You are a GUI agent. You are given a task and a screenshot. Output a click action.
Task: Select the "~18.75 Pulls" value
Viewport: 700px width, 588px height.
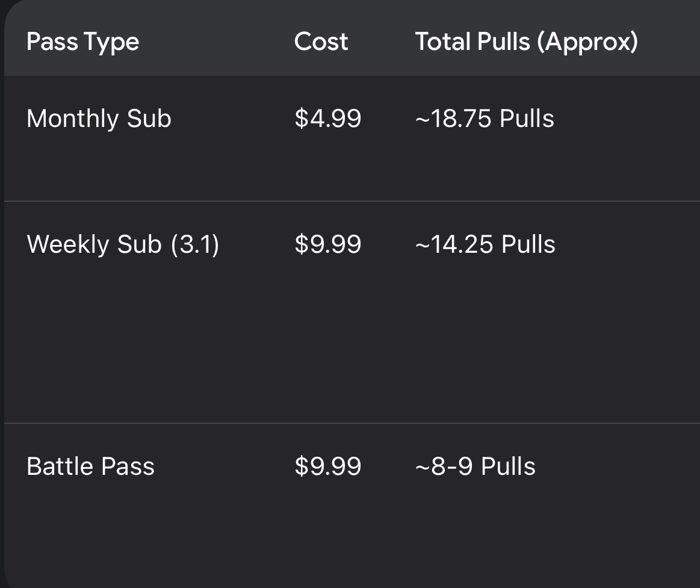[485, 119]
